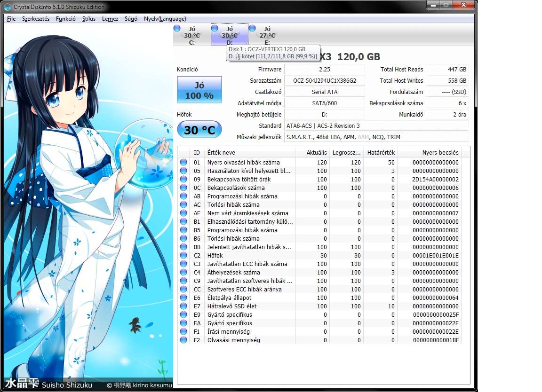Click the SATA/600 transfer mode field

pos(325,103)
